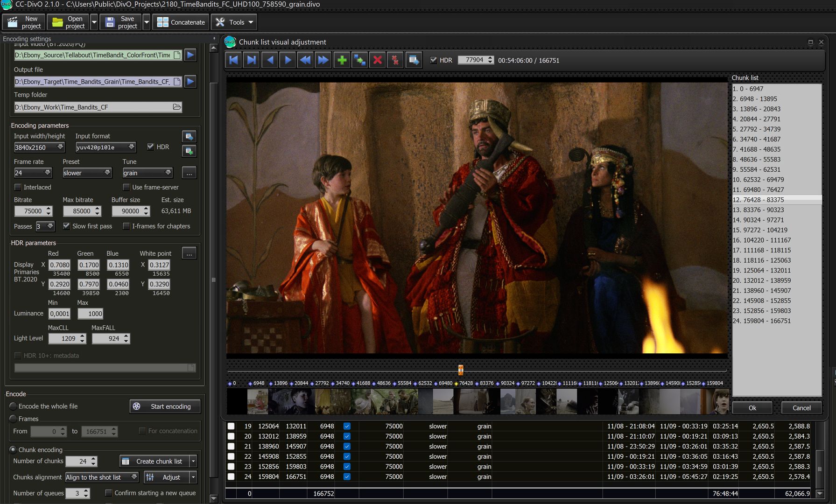Screen dimensions: 836x504
Task: Increase the MaxCLL stepper value
Action: pyautogui.click(x=83, y=336)
